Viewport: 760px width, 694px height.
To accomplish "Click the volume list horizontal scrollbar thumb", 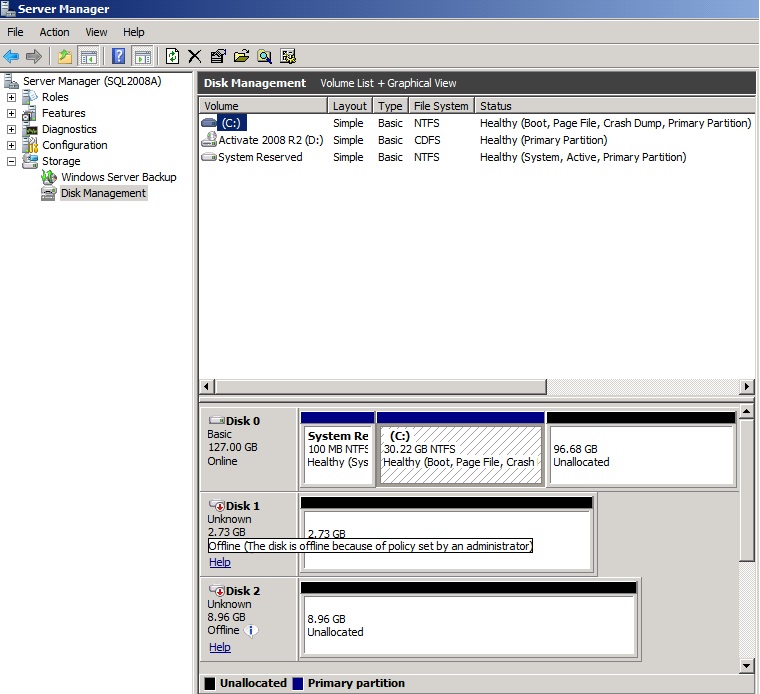I will [x=381, y=387].
